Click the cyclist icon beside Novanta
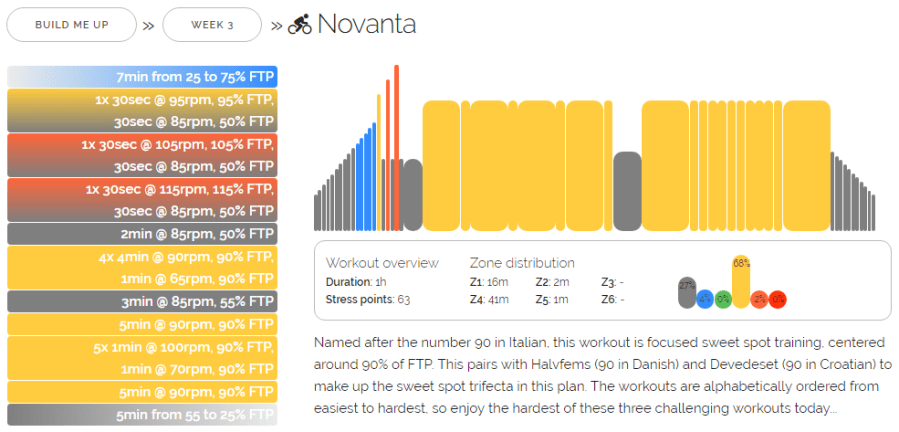Screen dimensions: 899x432 [x=299, y=25]
